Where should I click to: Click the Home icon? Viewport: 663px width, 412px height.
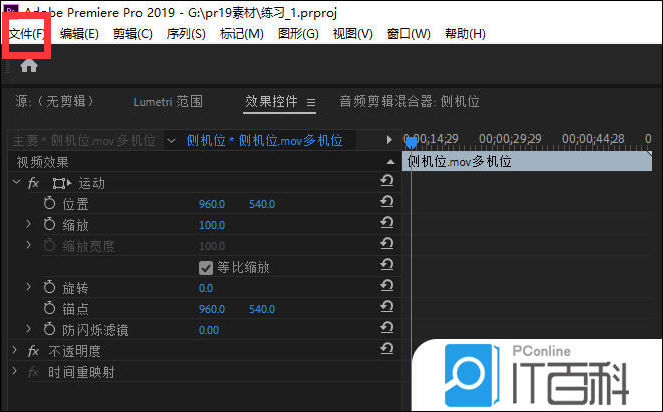tap(29, 65)
